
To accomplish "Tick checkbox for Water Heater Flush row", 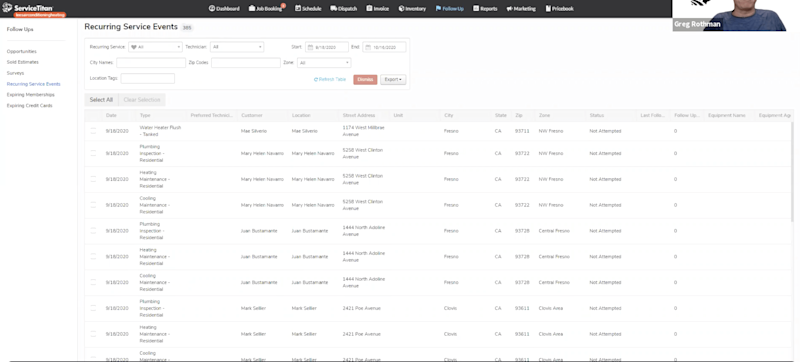I will 93,131.
